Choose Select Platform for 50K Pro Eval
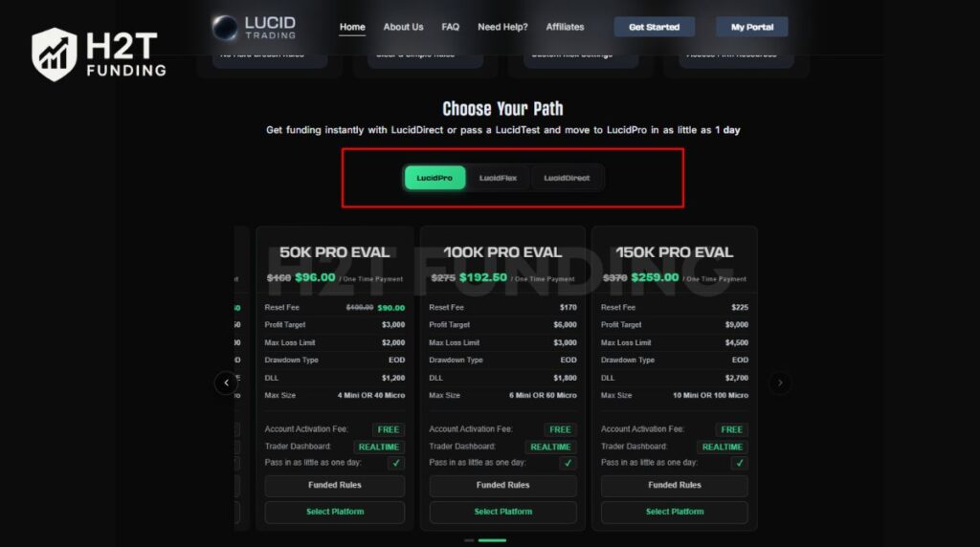This screenshot has height=547, width=980. point(335,512)
